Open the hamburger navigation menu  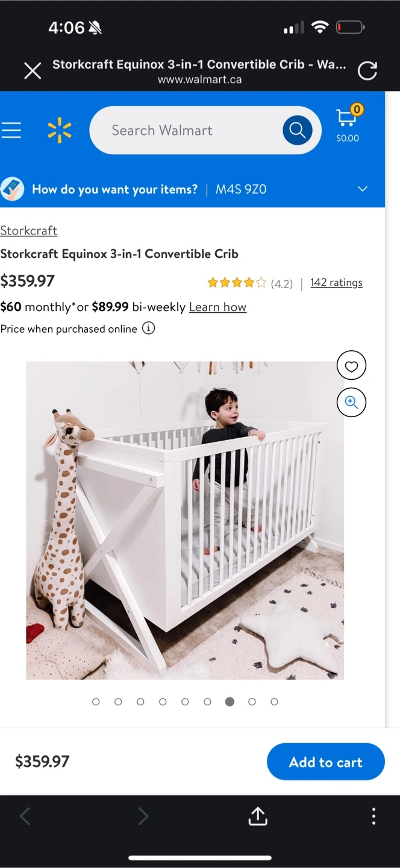[11, 130]
